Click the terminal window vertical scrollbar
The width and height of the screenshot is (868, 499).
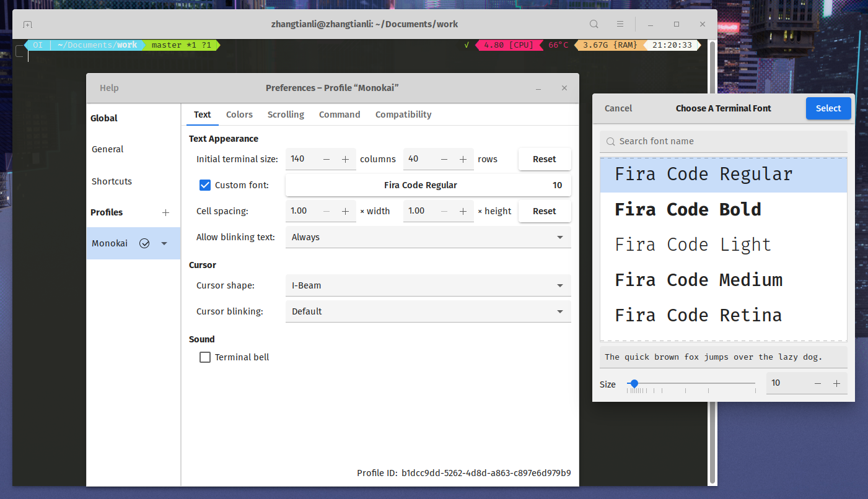click(712, 263)
